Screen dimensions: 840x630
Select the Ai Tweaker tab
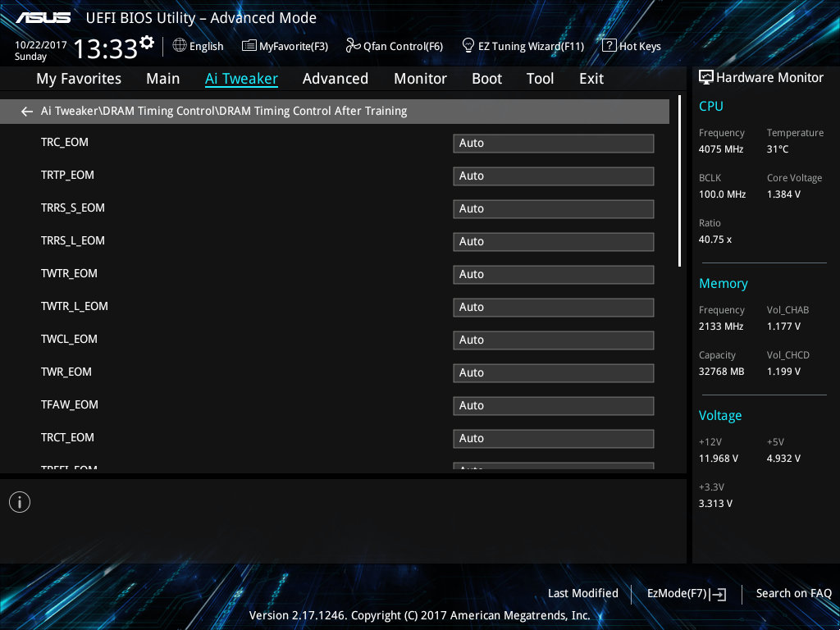click(x=241, y=79)
